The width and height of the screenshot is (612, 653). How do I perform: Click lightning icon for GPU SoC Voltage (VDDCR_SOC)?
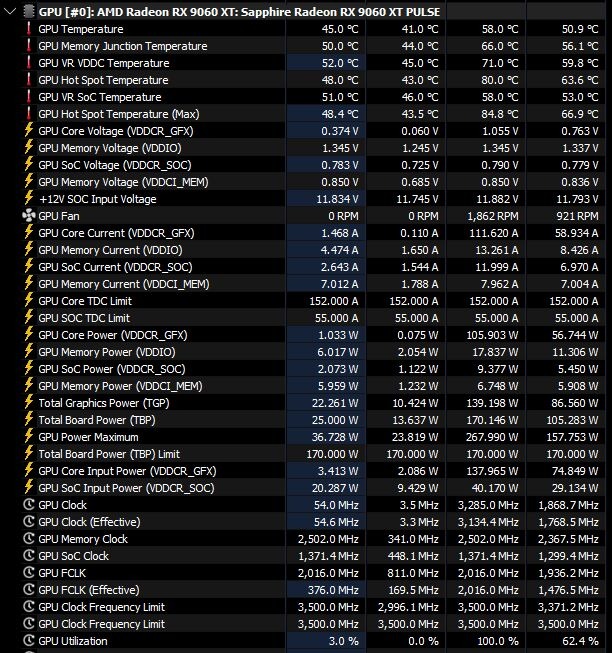point(28,165)
